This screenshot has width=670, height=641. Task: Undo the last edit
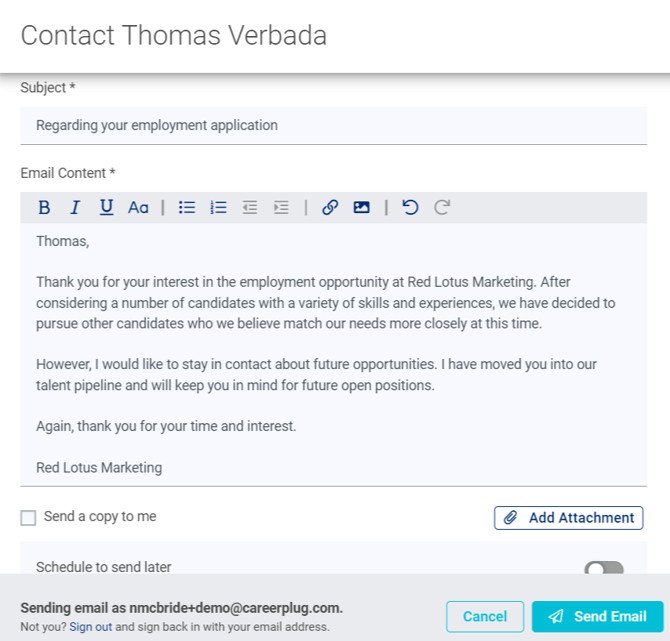click(410, 208)
